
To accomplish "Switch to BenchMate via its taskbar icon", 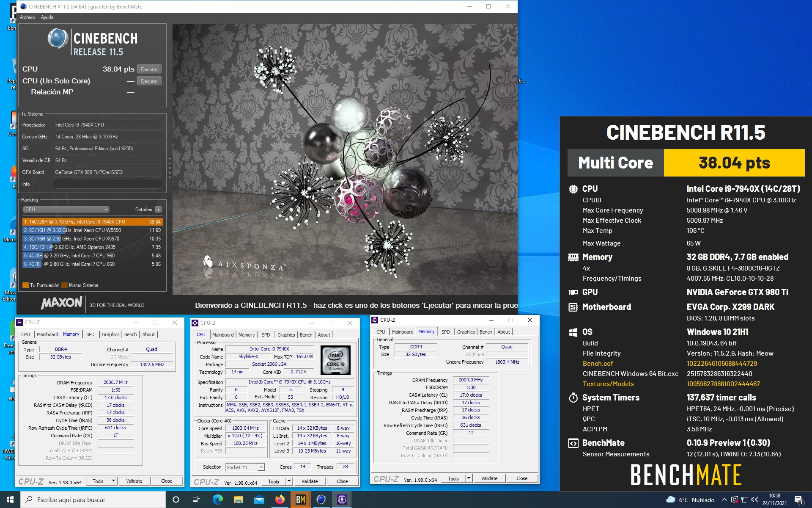I will (x=300, y=500).
